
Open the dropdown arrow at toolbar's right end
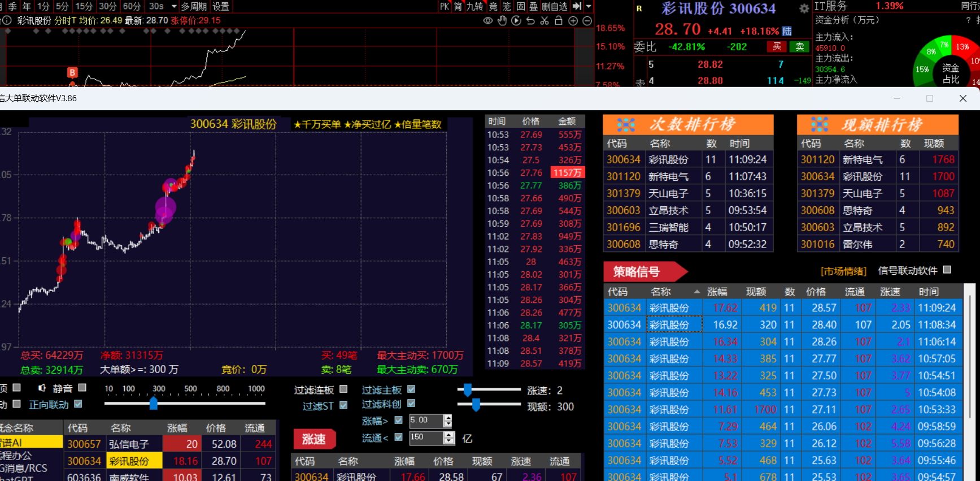(x=589, y=6)
